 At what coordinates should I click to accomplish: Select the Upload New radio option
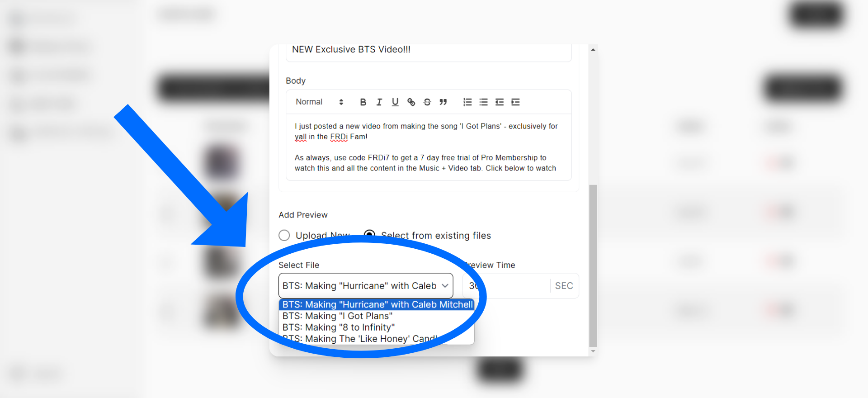(284, 235)
